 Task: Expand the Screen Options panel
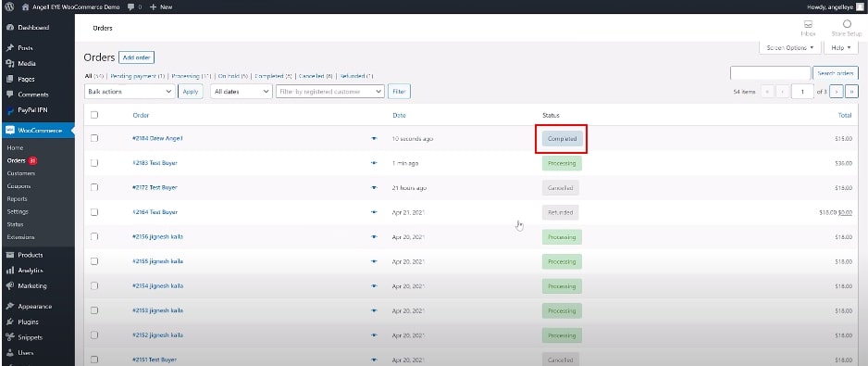tap(790, 47)
